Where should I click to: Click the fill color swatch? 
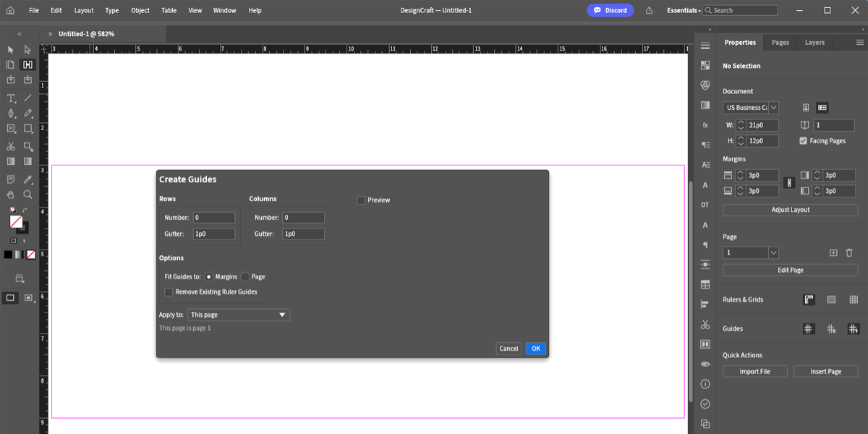16,221
